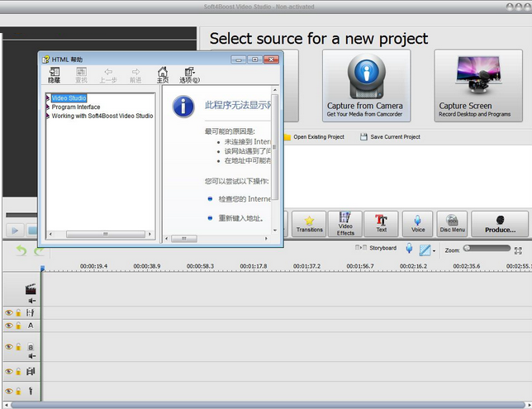Click the main video track clapperboard icon
532x409 pixels.
(x=31, y=289)
